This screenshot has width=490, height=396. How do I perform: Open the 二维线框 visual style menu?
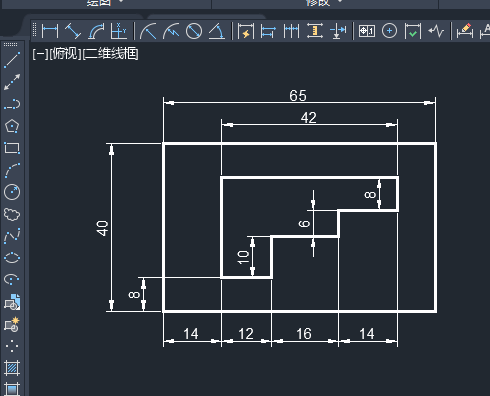click(x=110, y=54)
